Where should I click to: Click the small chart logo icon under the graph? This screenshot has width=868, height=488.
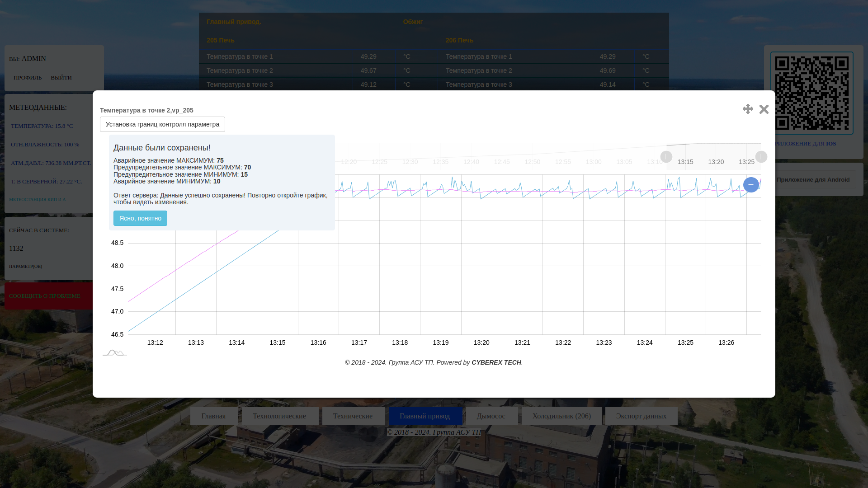tap(115, 352)
